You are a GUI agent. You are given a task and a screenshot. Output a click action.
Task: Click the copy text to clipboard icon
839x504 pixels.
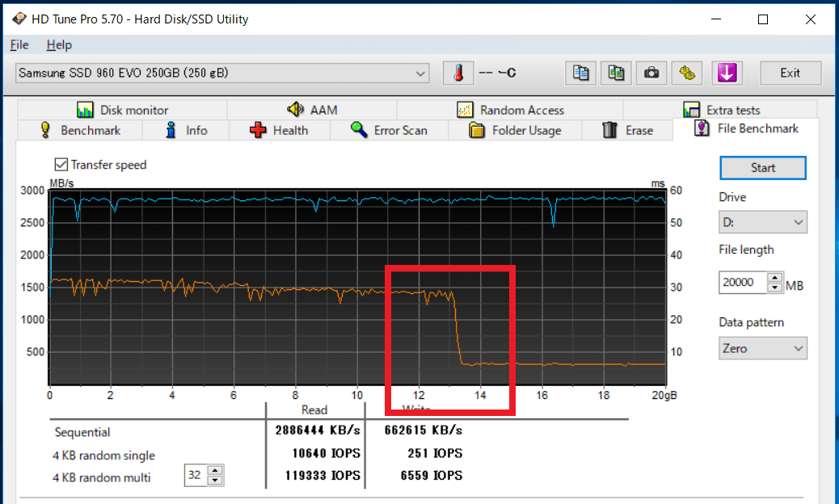coord(580,73)
